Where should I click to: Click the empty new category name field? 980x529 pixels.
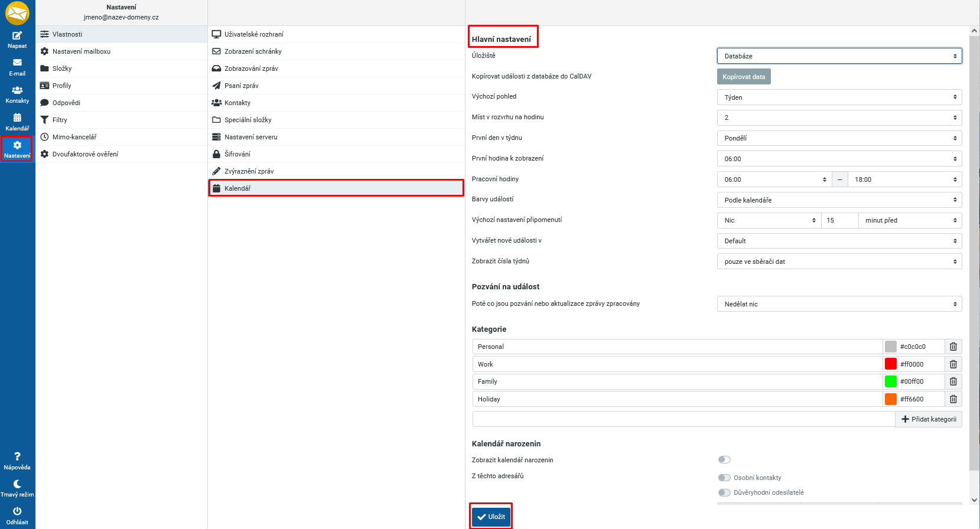pos(683,419)
